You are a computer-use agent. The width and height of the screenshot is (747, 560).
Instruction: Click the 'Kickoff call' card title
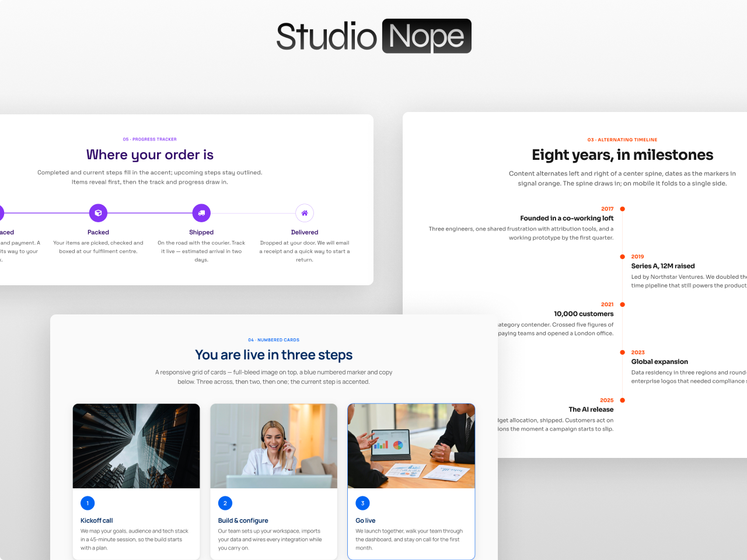click(97, 520)
